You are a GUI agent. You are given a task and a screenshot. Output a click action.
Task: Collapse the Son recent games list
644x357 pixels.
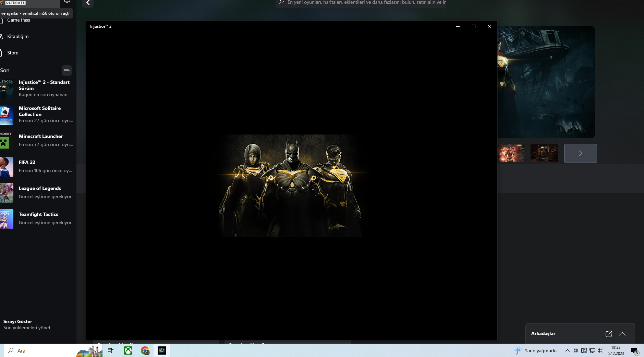[x=67, y=71]
